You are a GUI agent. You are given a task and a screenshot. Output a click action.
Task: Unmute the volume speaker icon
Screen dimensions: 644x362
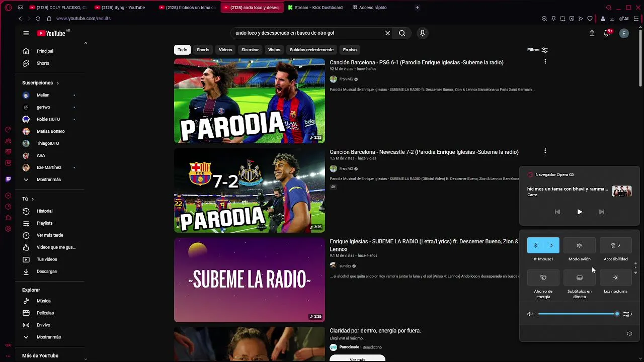[530, 314]
